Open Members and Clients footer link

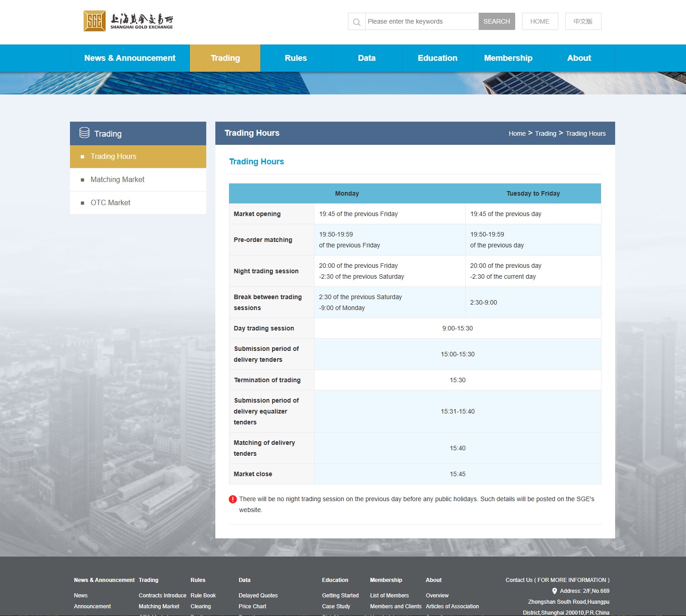[396, 606]
